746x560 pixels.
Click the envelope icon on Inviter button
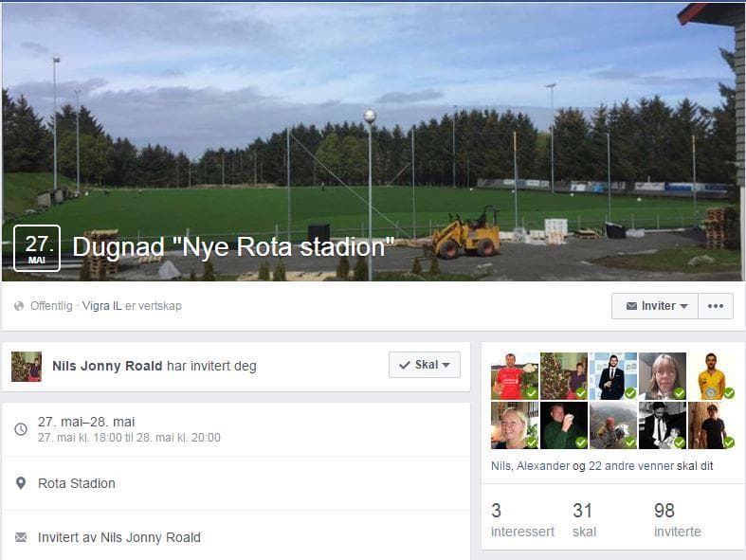point(632,306)
